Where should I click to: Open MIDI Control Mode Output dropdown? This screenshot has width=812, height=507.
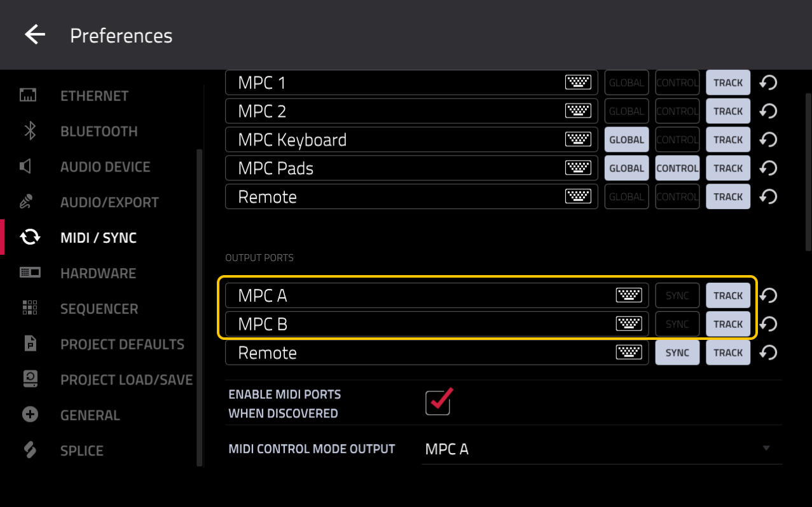(x=602, y=449)
